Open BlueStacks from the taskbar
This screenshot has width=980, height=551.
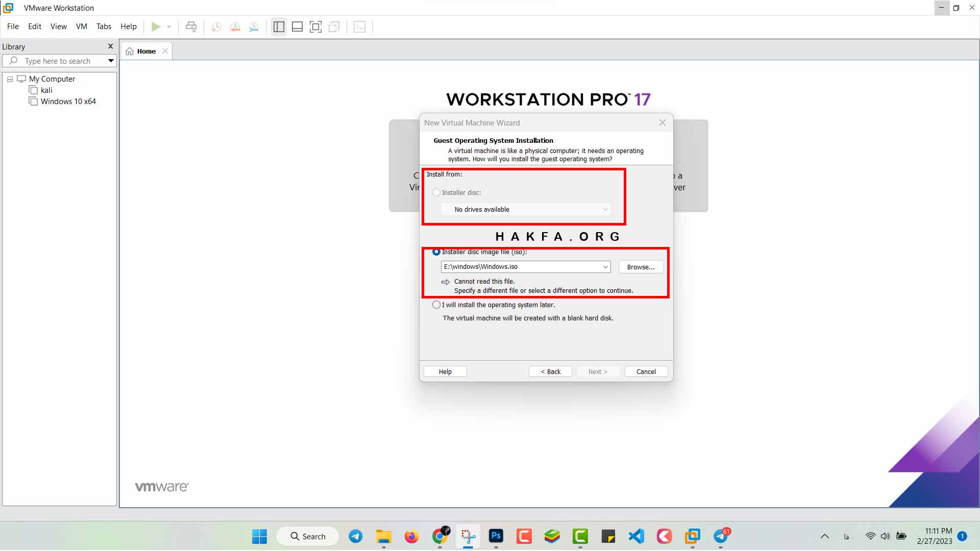(x=552, y=536)
